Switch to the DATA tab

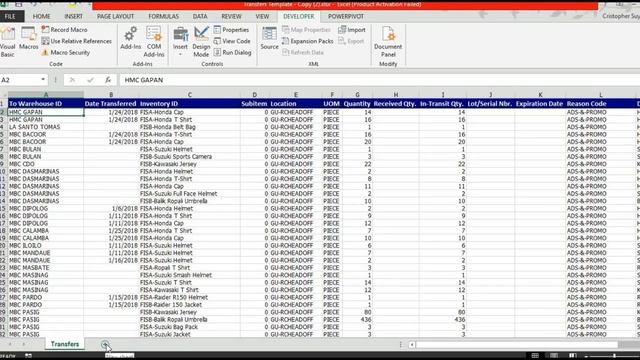[200, 16]
